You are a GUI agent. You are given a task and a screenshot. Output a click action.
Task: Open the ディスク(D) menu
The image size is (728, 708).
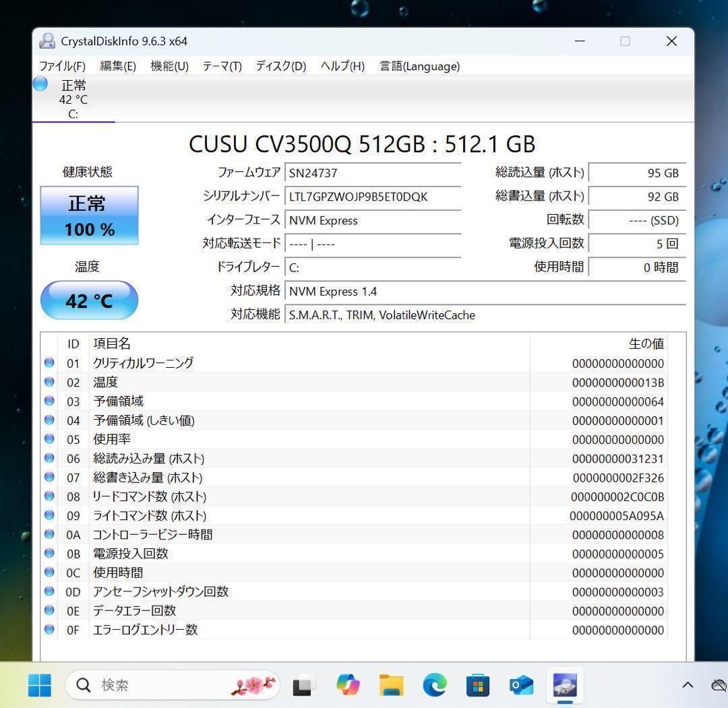[x=280, y=66]
